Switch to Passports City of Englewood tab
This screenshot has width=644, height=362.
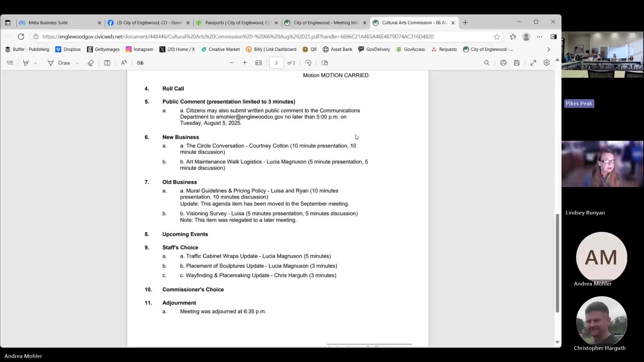pos(237,22)
